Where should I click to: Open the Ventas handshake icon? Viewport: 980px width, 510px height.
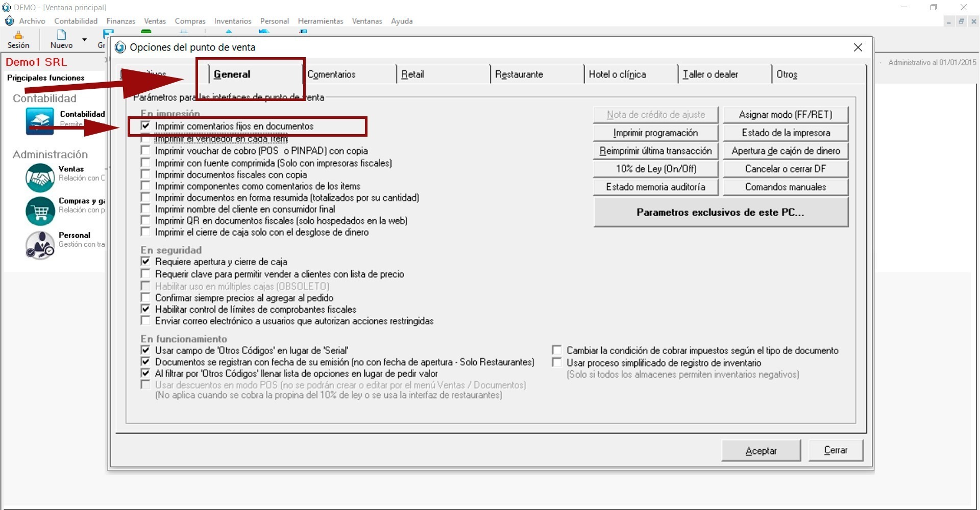[x=40, y=177]
